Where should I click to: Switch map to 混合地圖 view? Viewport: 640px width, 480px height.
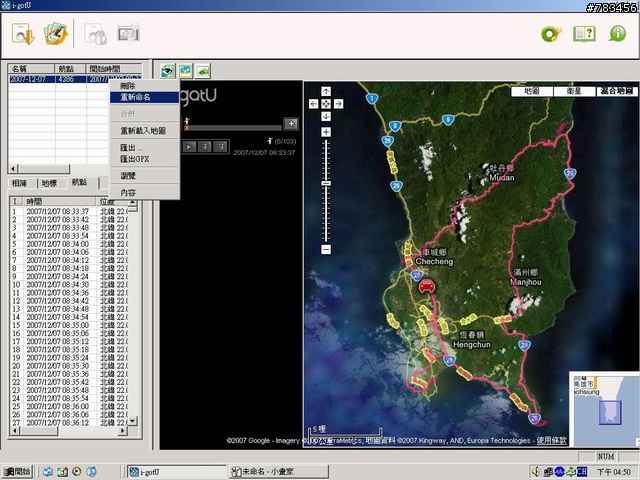pyautogui.click(x=616, y=91)
